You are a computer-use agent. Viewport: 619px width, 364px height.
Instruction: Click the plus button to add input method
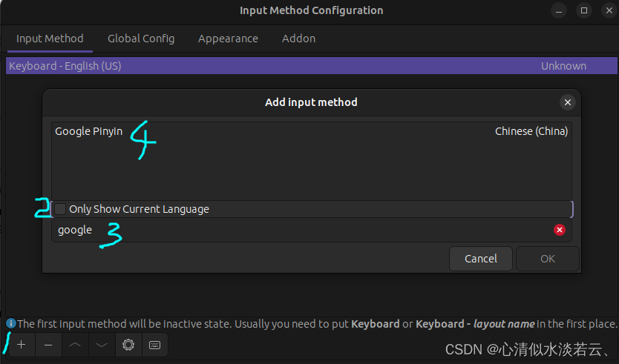[22, 345]
